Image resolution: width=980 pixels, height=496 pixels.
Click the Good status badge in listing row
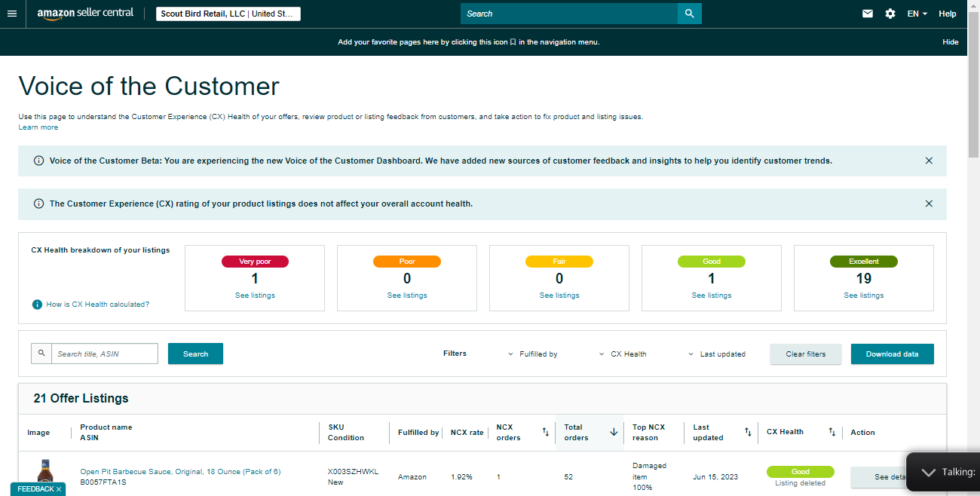[801, 472]
